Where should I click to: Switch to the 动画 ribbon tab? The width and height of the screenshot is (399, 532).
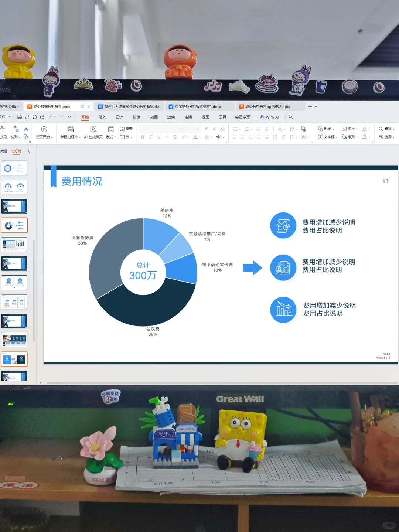coord(154,117)
